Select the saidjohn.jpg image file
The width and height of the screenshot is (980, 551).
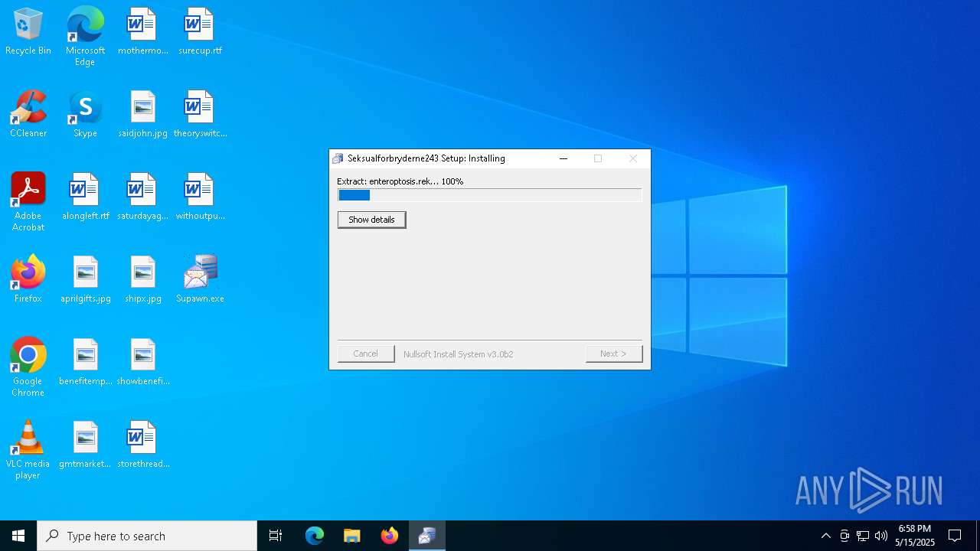coord(142,115)
